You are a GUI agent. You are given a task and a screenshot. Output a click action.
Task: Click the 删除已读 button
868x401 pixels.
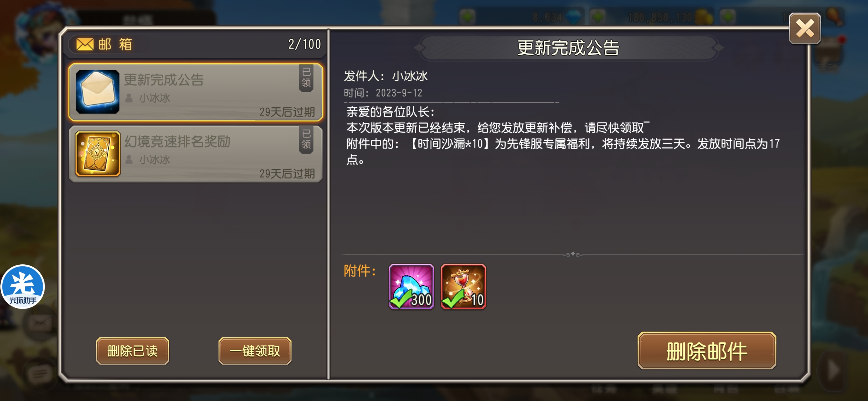[x=132, y=351]
